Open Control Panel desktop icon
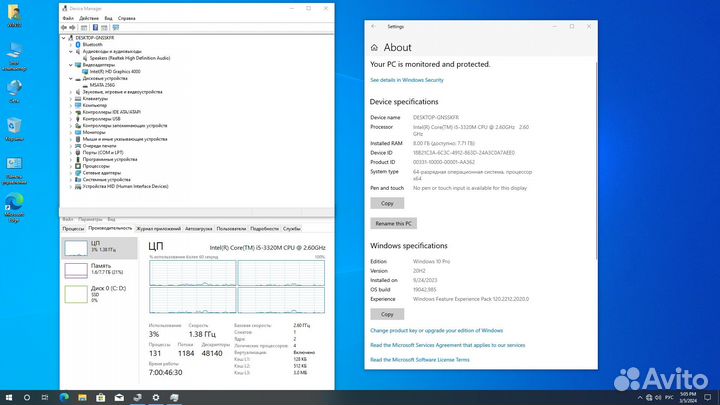 click(x=14, y=170)
